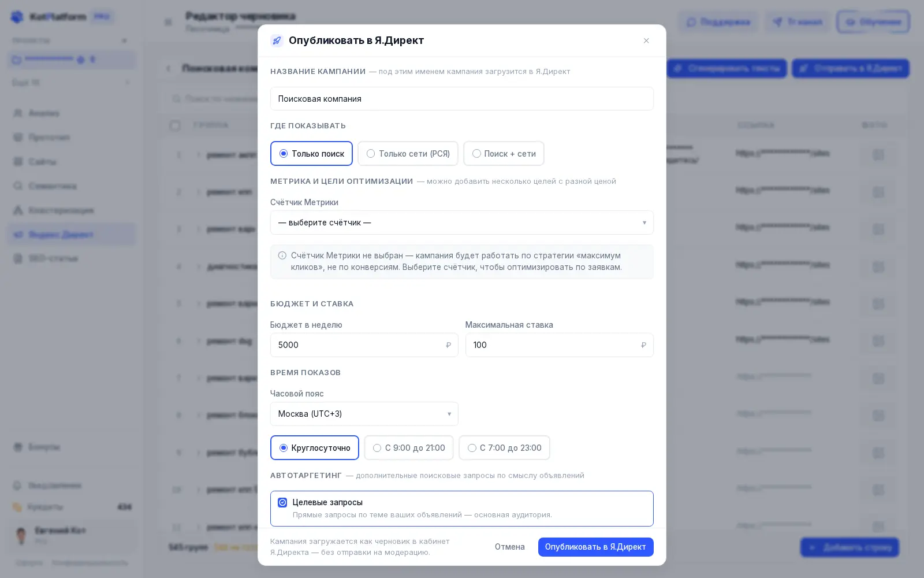Click the photo icon in background row 3
924x578 pixels.
[x=878, y=229]
